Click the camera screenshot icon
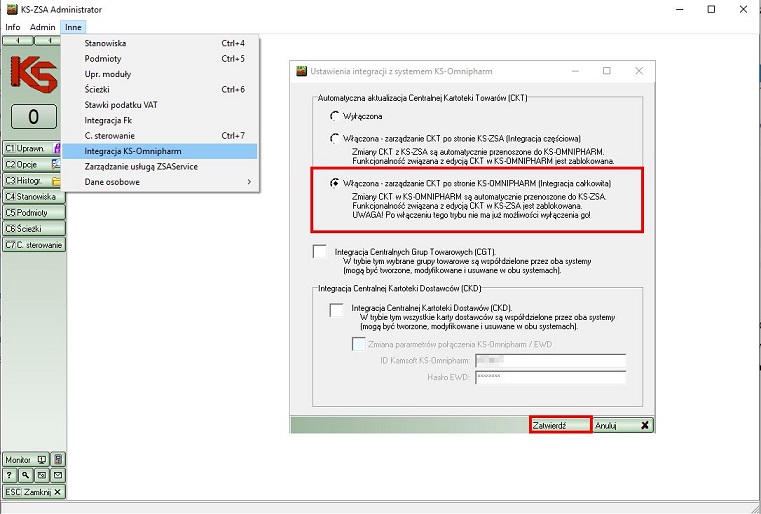761x514 pixels. coord(42,475)
